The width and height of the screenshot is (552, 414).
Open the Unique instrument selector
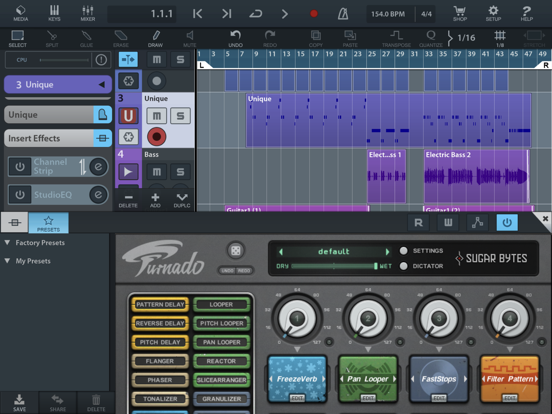(58, 115)
